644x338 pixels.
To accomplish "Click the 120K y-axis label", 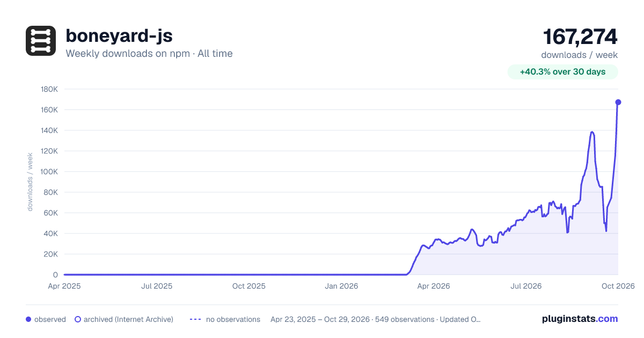I will pos(49,151).
